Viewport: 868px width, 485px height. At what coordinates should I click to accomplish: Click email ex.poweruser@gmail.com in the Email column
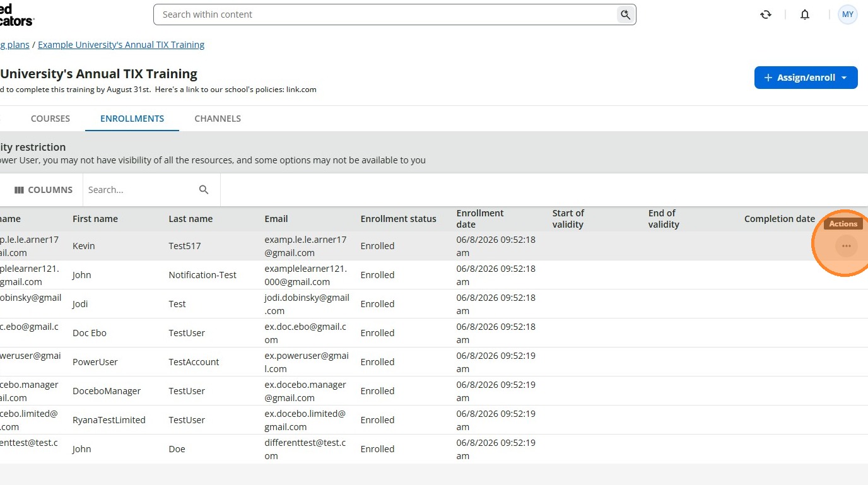click(307, 362)
